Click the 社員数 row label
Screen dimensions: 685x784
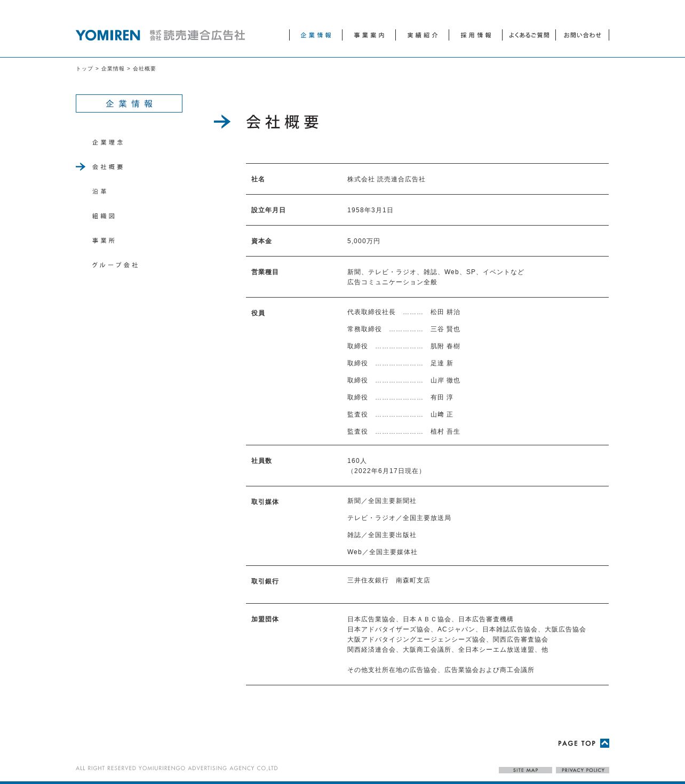pos(261,461)
